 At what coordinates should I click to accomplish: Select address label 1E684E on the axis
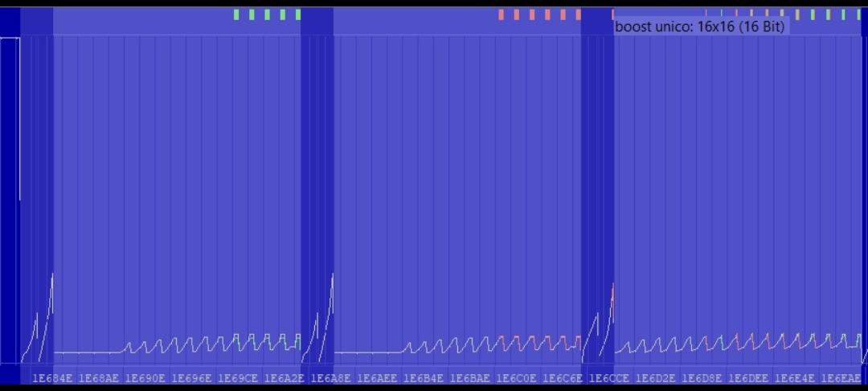click(x=52, y=378)
